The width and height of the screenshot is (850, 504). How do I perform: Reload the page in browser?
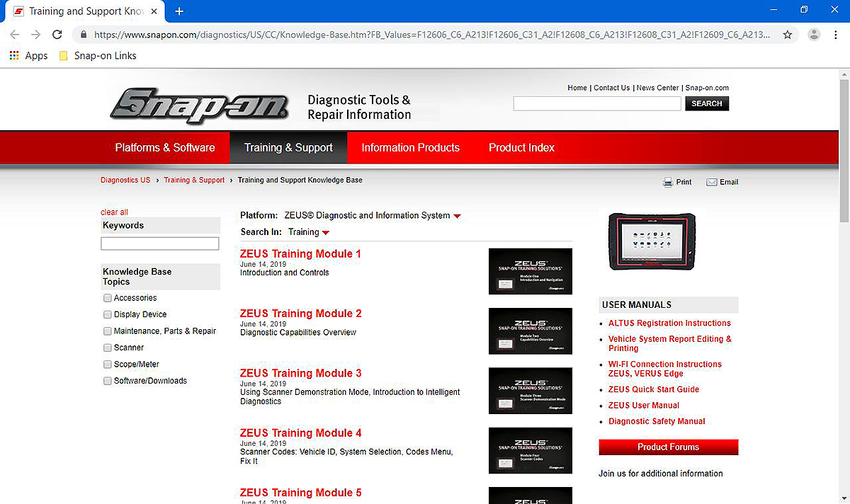pos(57,34)
